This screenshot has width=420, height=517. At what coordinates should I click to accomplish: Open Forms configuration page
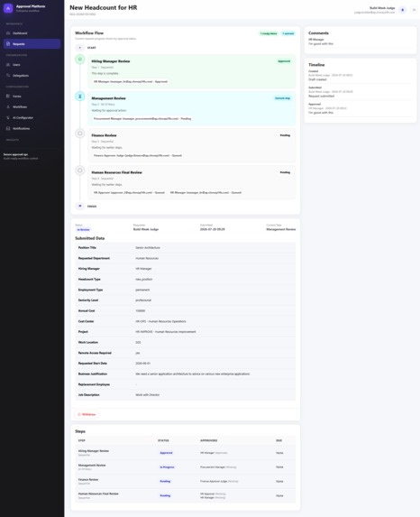coord(32,97)
